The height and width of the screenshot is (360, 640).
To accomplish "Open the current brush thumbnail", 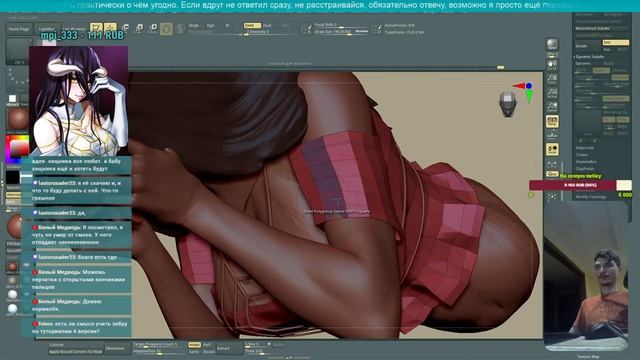I will (19, 51).
